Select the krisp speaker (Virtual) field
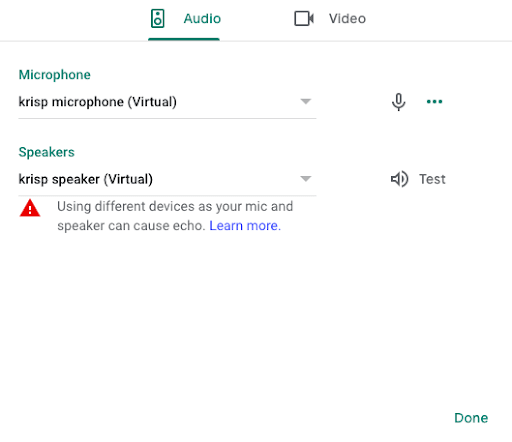 pos(167,179)
